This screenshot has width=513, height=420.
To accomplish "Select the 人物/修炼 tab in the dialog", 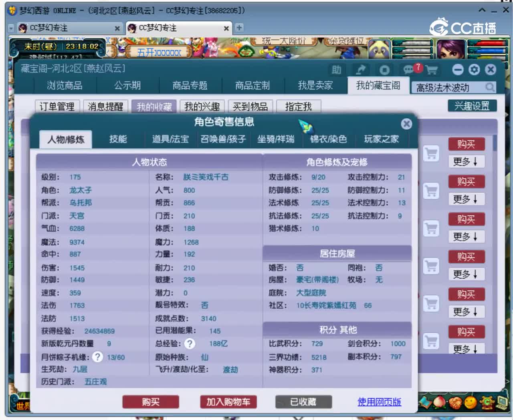I will (66, 139).
